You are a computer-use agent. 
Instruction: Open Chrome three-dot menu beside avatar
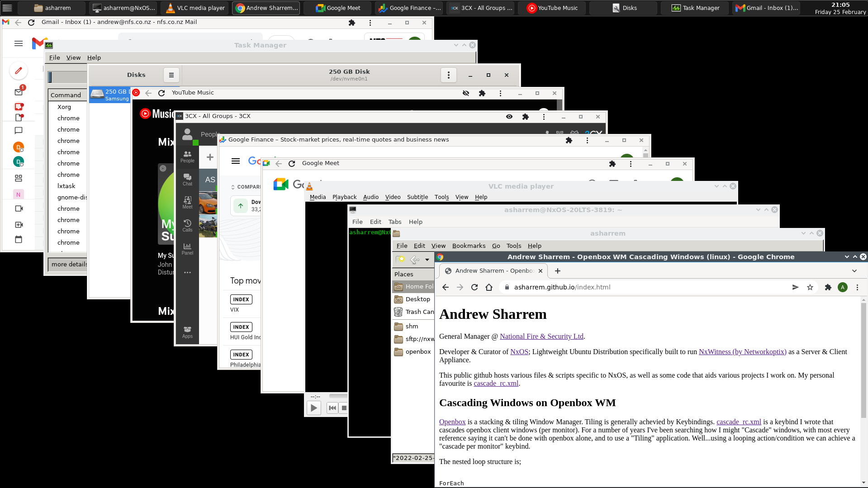(857, 287)
